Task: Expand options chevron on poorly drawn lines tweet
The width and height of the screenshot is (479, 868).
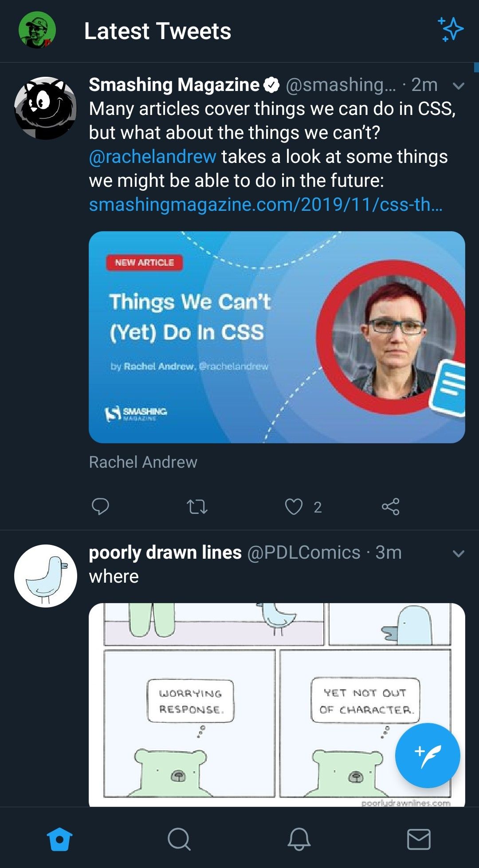Action: tap(459, 553)
